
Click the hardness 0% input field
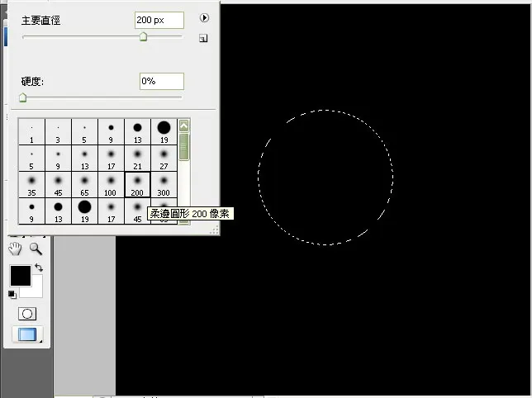point(162,81)
